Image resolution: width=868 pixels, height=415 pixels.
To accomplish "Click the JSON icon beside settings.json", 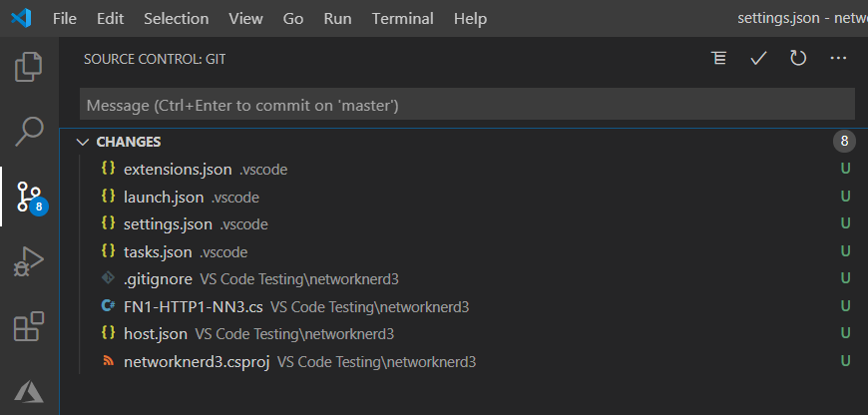I will (109, 223).
